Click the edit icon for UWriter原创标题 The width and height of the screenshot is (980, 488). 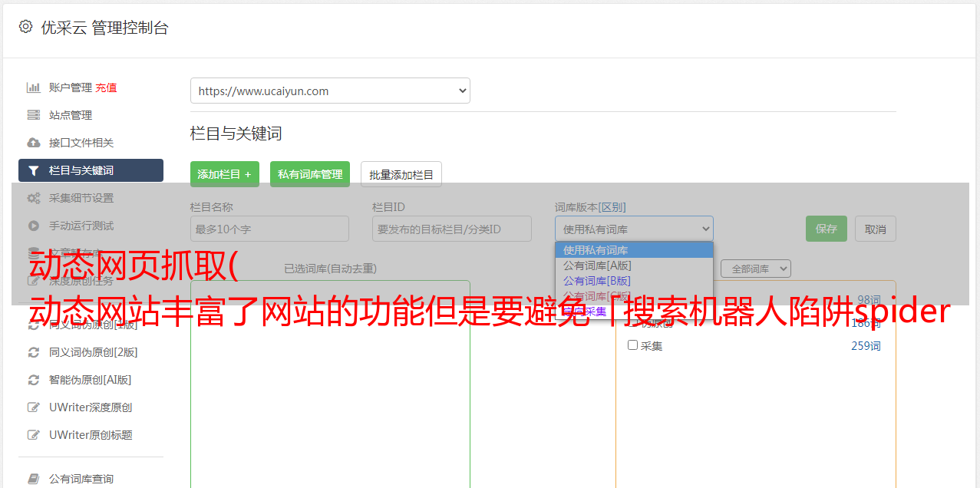[34, 435]
